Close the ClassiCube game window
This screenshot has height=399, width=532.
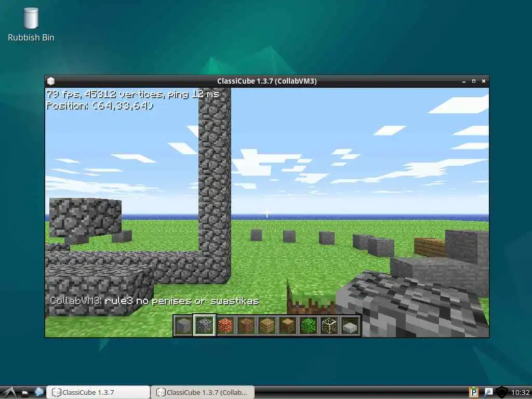click(484, 81)
